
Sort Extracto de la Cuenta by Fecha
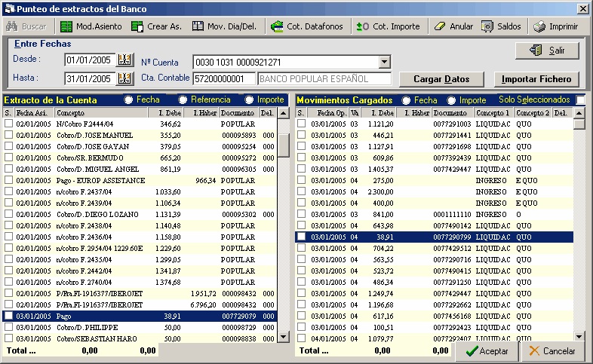click(x=128, y=99)
